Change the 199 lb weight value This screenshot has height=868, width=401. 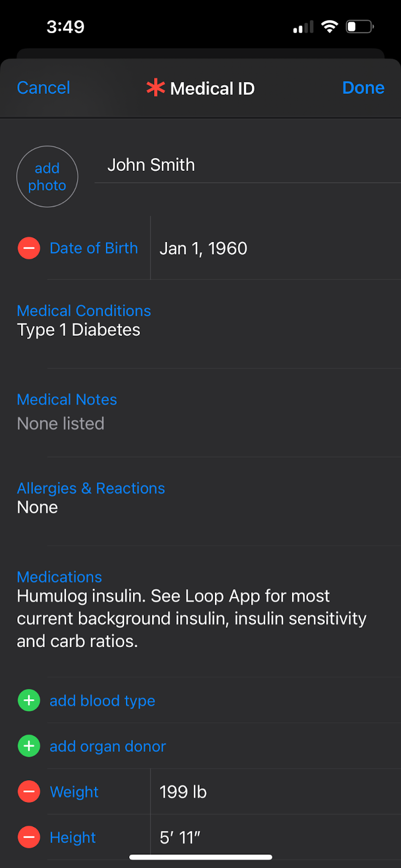(x=183, y=792)
